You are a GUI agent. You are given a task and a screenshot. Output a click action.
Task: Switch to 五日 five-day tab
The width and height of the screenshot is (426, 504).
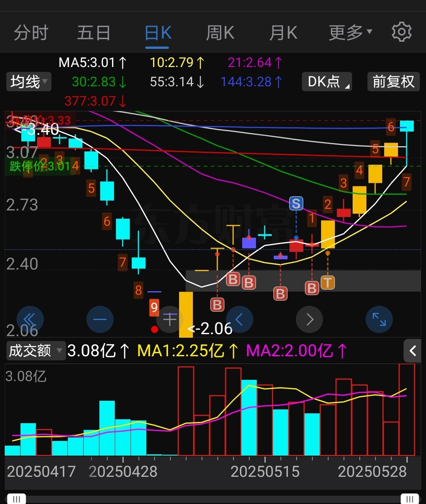(x=93, y=33)
